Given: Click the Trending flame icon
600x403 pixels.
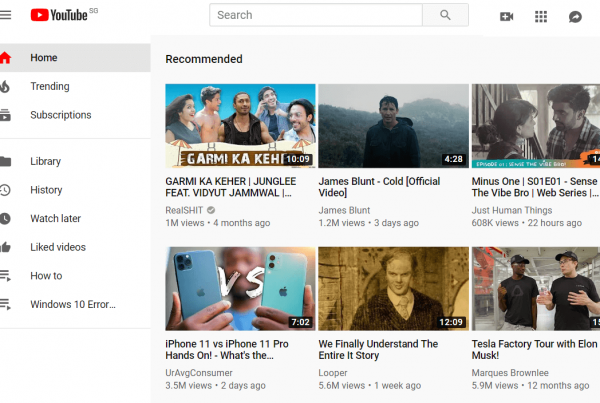Looking at the screenshot, I should tap(5, 86).
